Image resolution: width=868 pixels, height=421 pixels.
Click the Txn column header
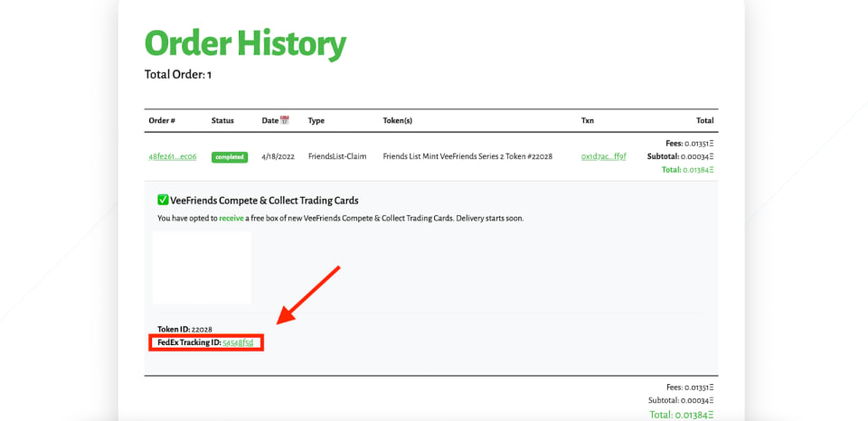pyautogui.click(x=588, y=120)
